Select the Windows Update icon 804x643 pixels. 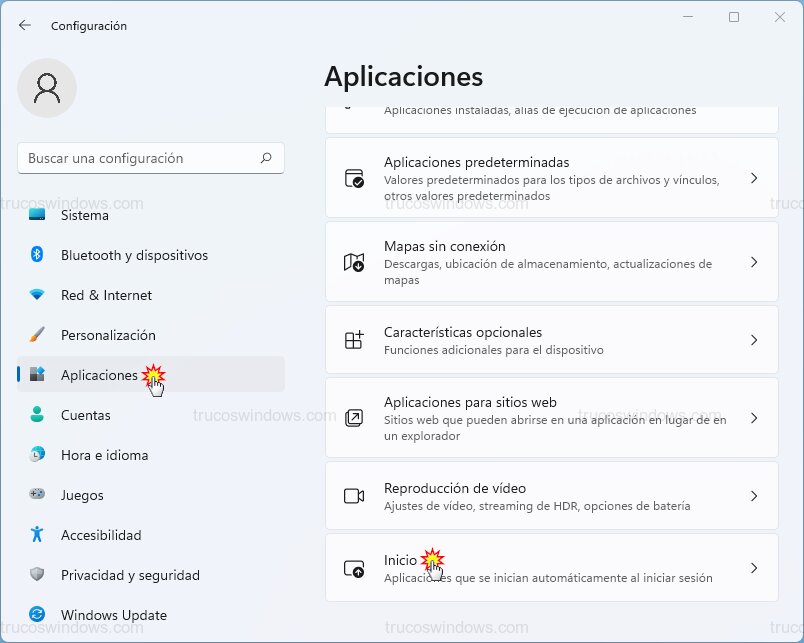tap(34, 615)
